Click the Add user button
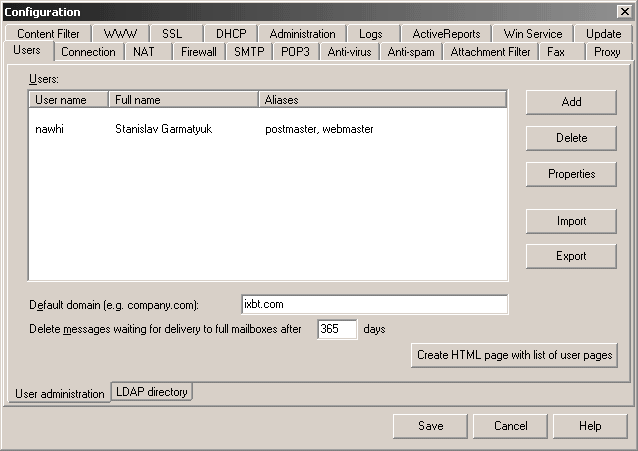This screenshot has width=638, height=451. click(571, 102)
